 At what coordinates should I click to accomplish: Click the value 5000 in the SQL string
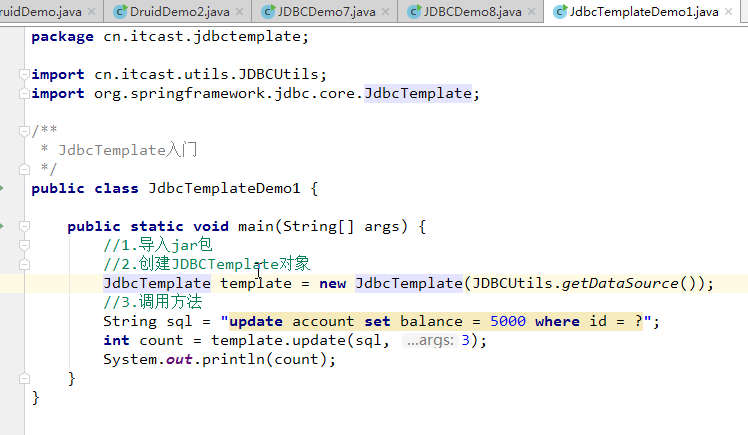[508, 321]
